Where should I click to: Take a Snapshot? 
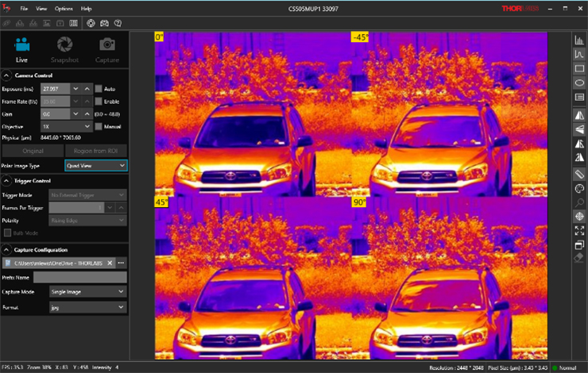coord(64,50)
